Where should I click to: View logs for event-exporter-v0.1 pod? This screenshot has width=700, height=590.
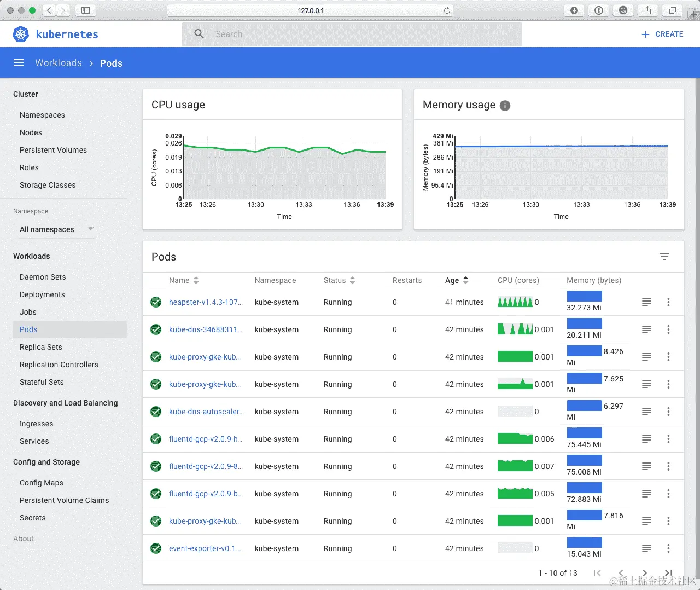point(646,548)
